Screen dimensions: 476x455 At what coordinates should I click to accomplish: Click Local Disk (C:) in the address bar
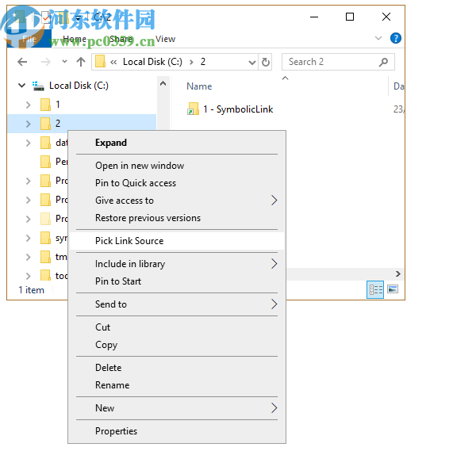[152, 62]
